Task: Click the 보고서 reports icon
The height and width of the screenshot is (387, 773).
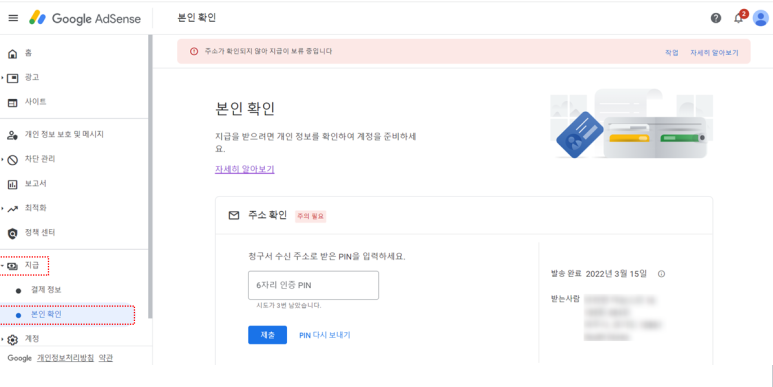Action: tap(13, 184)
